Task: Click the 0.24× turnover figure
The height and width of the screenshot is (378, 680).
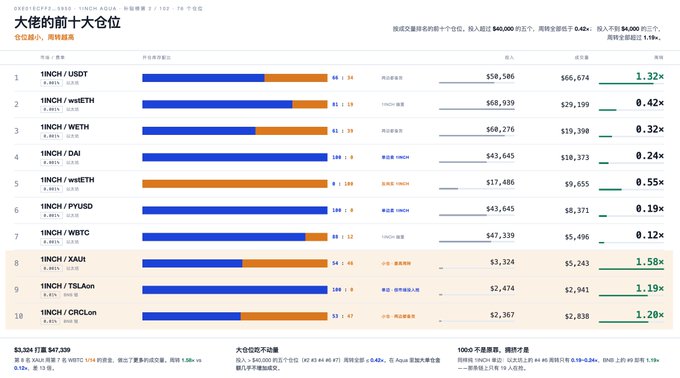Action: (x=650, y=156)
